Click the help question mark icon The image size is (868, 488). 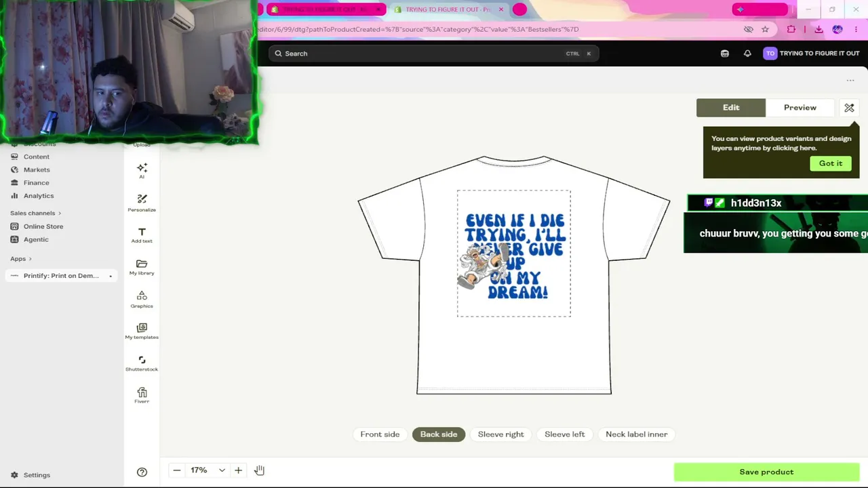point(142,472)
